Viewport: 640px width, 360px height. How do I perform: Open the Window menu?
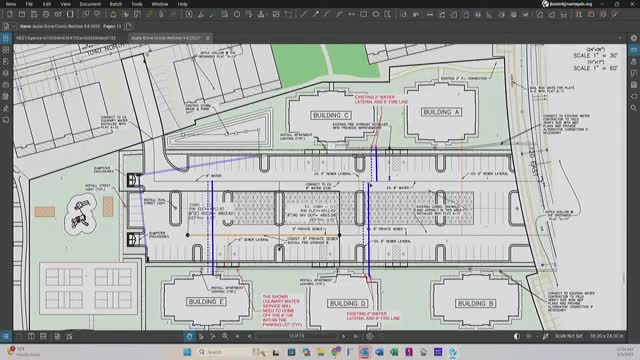click(x=160, y=4)
